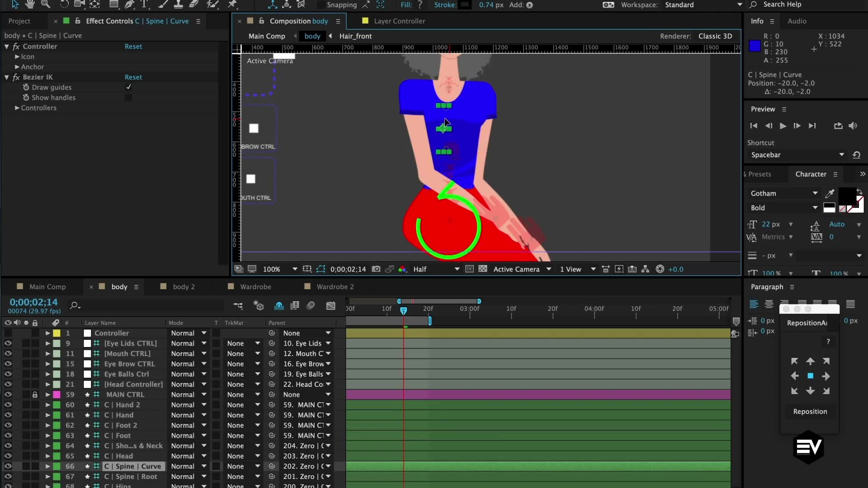Hide the C | Spine | Curve layer
The height and width of the screenshot is (488, 868).
[x=8, y=466]
